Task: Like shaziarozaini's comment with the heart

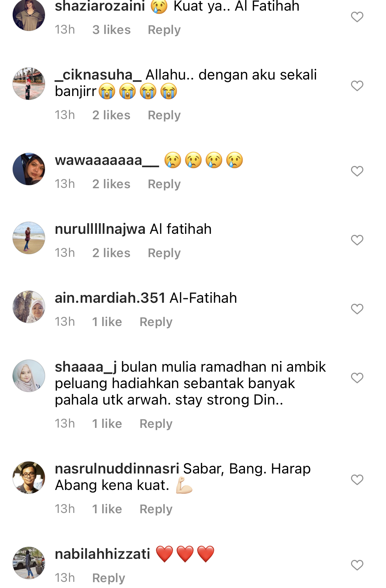Action: 357,17
